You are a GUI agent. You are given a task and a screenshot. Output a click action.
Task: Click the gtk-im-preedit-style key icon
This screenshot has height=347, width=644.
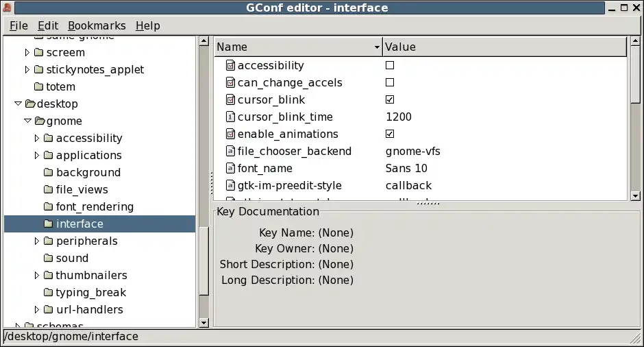231,186
